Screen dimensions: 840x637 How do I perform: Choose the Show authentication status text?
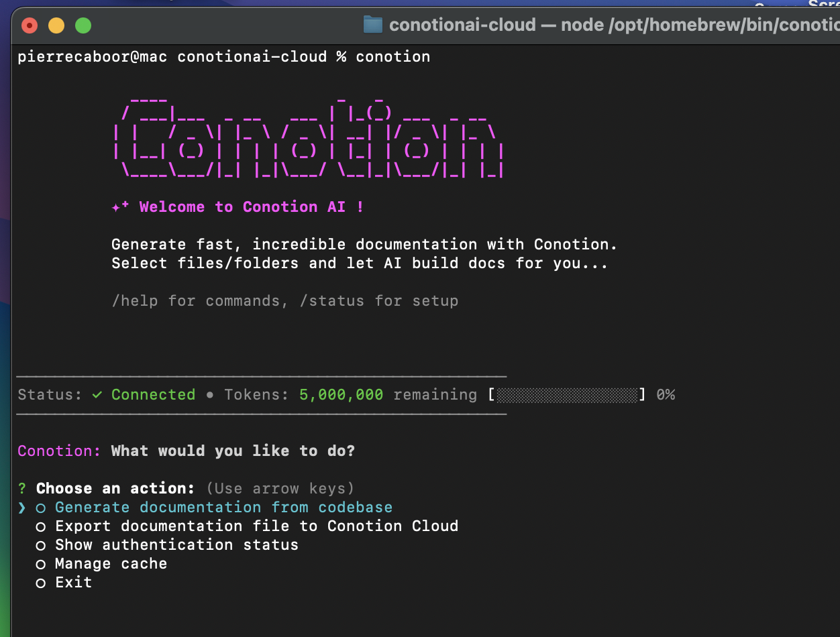click(x=176, y=545)
